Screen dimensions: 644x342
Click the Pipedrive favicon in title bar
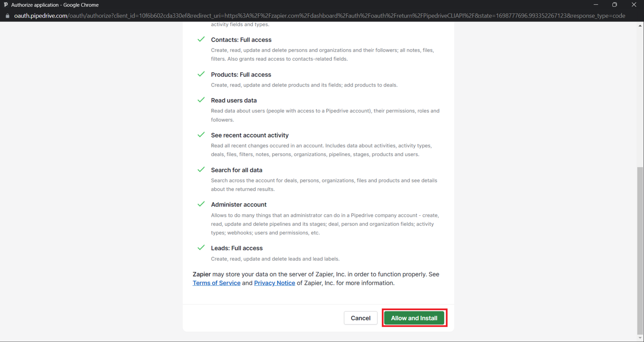pos(6,5)
